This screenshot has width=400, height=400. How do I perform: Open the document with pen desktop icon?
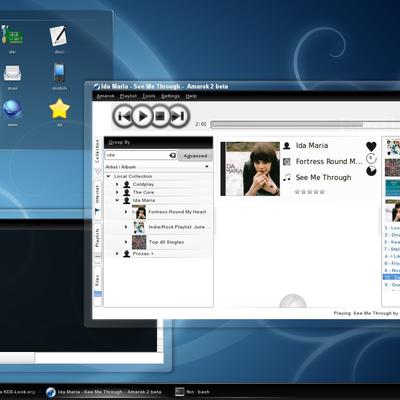point(59,36)
